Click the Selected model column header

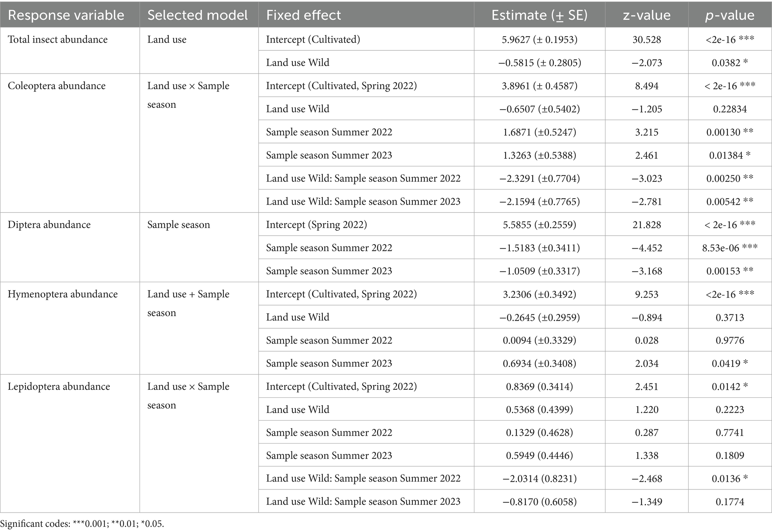point(198,15)
